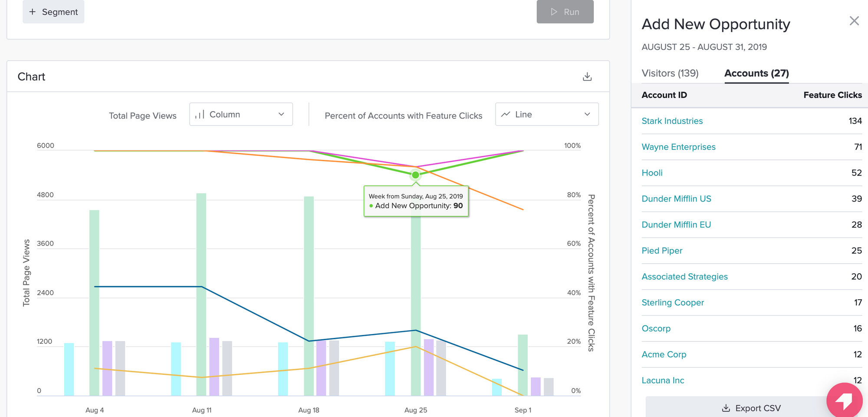Open the pink floating help badge
This screenshot has width=868, height=417.
tap(845, 401)
